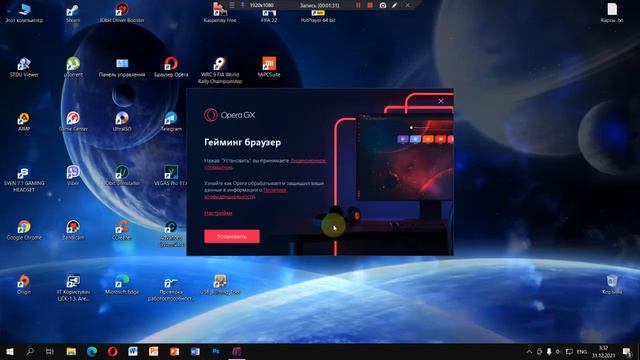Select the Панель управления desktop icon

pyautogui.click(x=122, y=67)
